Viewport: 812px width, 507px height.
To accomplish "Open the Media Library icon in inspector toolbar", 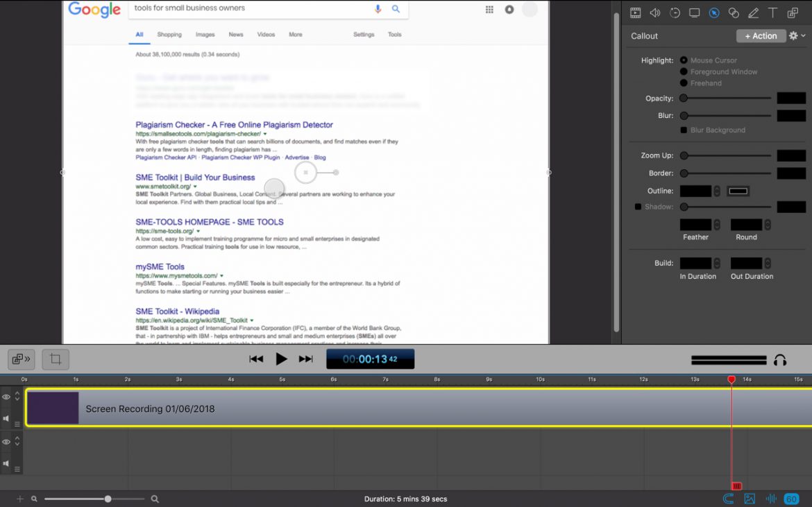I will [x=793, y=13].
